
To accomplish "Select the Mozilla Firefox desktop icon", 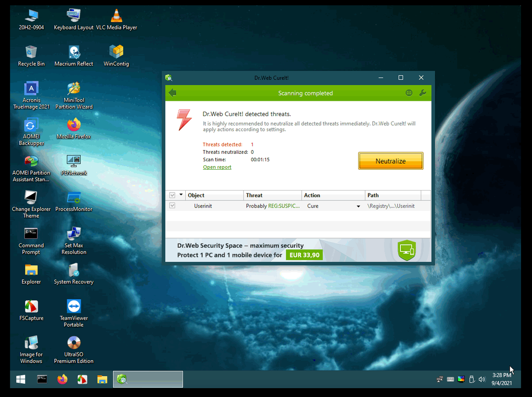I will (74, 129).
